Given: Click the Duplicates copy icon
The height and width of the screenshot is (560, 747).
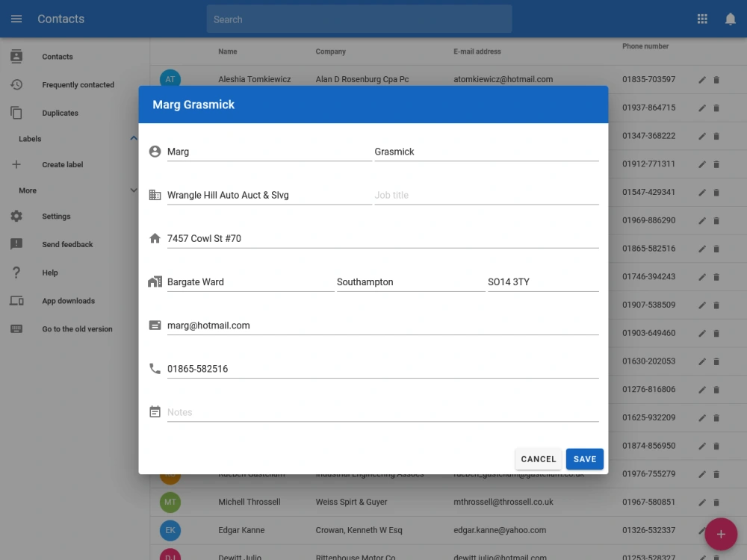Looking at the screenshot, I should click(16, 113).
